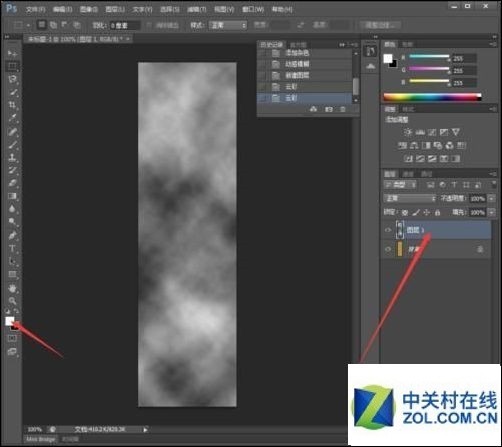Toggle lock image pixels

[416, 212]
